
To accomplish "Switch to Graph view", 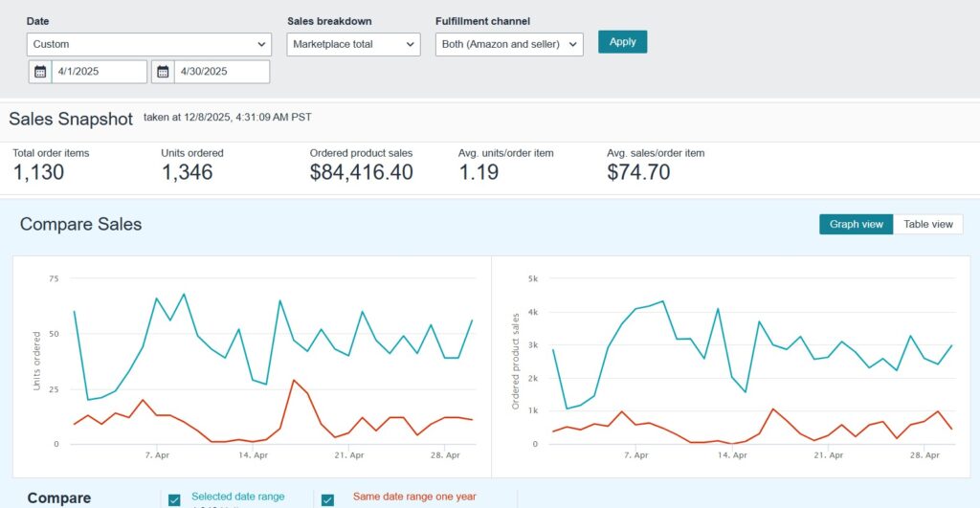I will pyautogui.click(x=856, y=224).
